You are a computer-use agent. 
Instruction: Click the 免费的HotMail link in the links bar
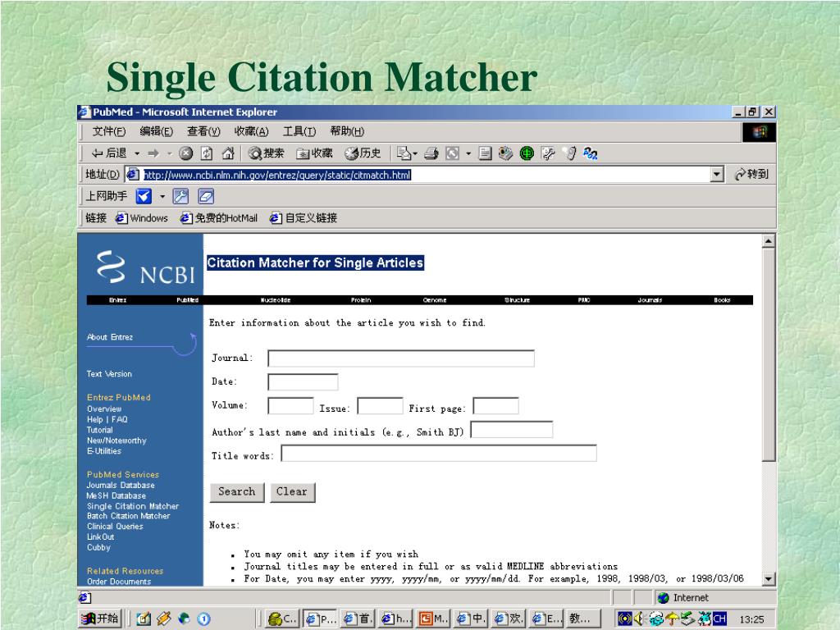[218, 218]
